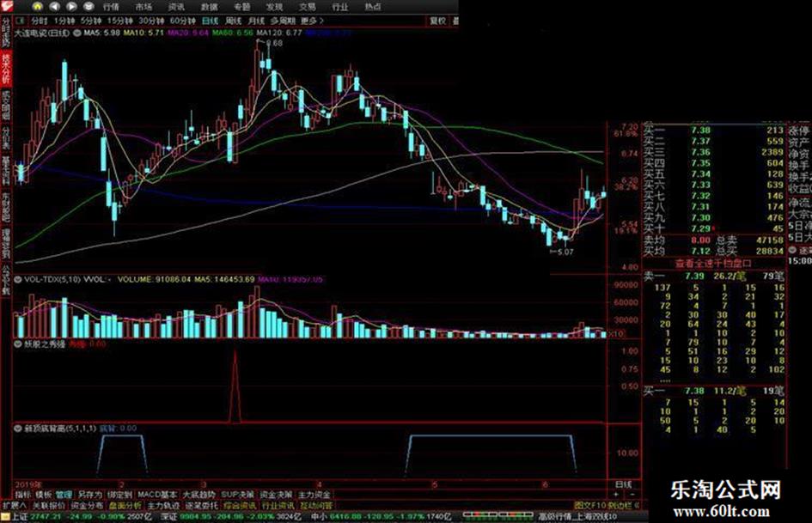Click the 扩展 expand button at bottom
The image size is (812, 523).
point(15,505)
